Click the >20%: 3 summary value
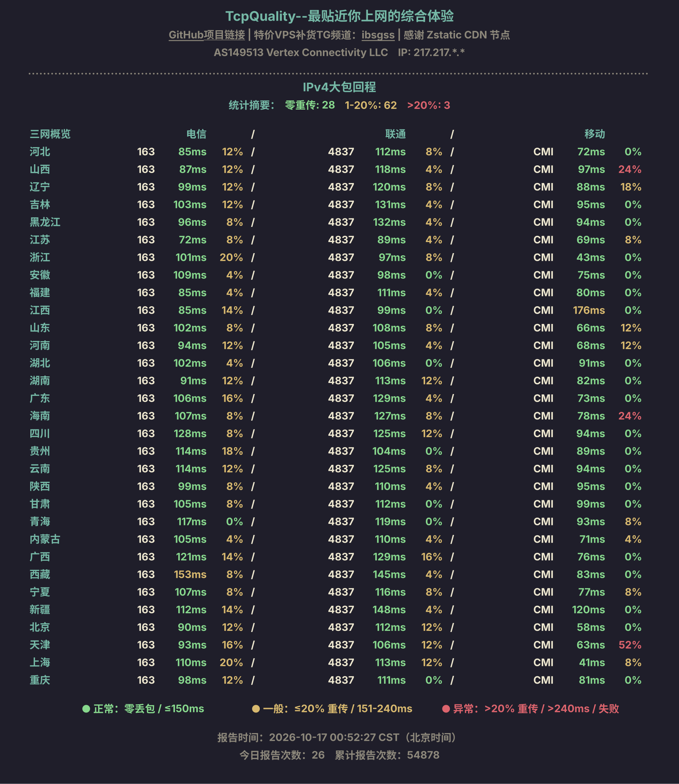 coord(428,105)
